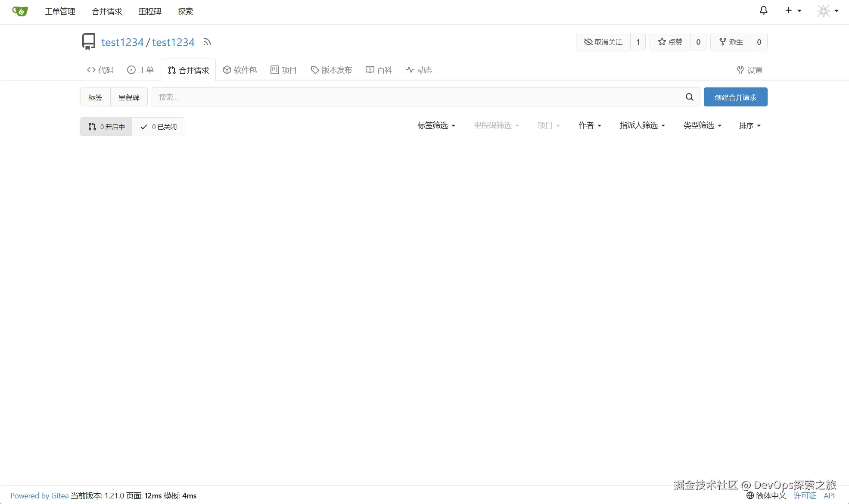Open the user avatar menu

[827, 11]
